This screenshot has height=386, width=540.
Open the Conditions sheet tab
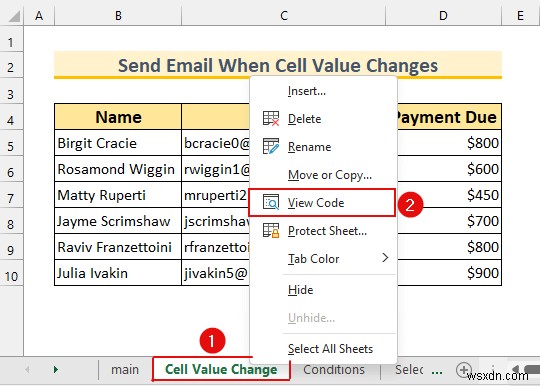334,369
